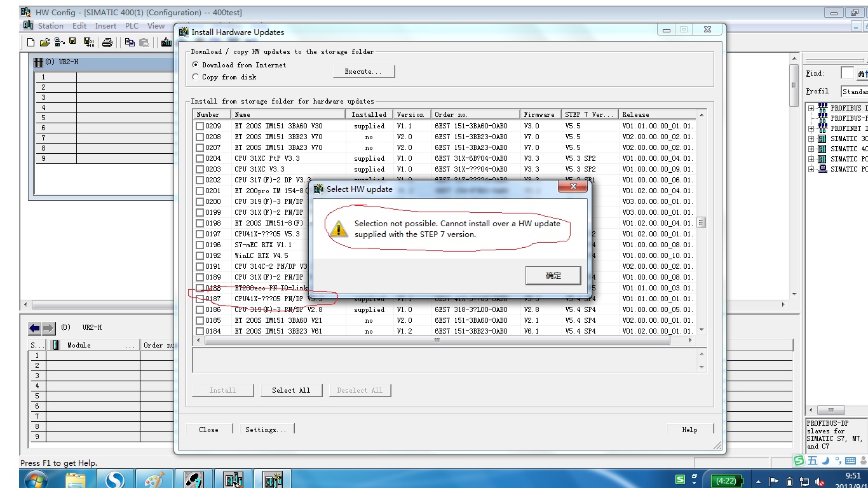Click the Download to Module icon
Viewport: 868px width, 488px height.
(x=166, y=43)
